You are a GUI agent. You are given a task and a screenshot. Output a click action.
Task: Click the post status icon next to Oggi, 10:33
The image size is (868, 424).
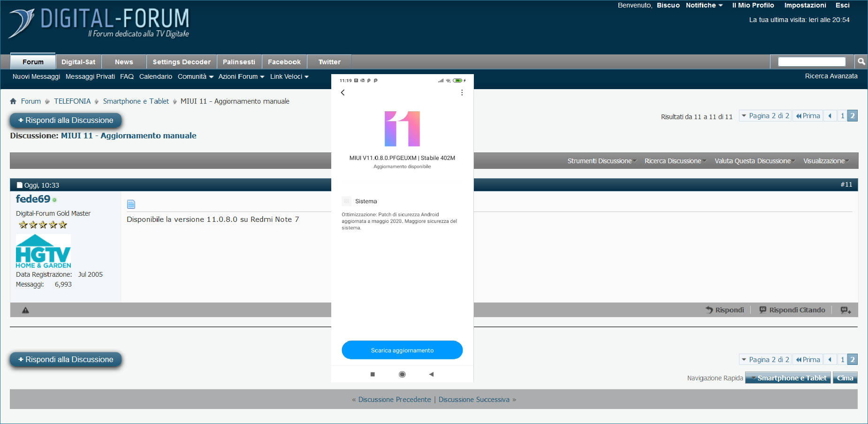click(x=20, y=185)
